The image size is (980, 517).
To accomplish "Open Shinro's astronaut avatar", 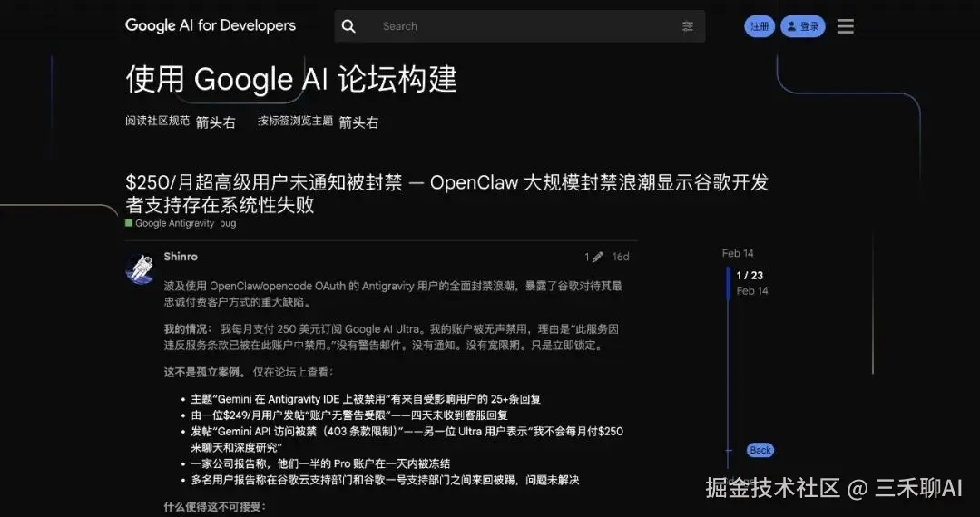I will tap(140, 268).
